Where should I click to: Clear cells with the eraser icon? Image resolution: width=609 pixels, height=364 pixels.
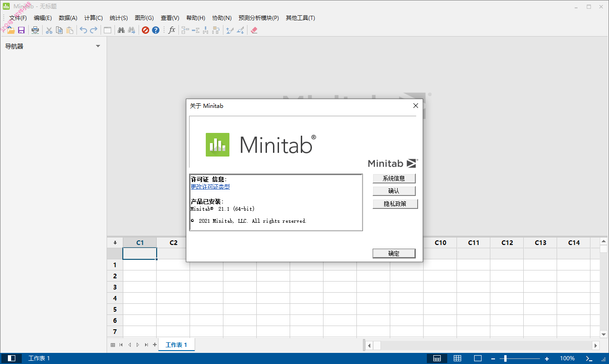click(254, 30)
